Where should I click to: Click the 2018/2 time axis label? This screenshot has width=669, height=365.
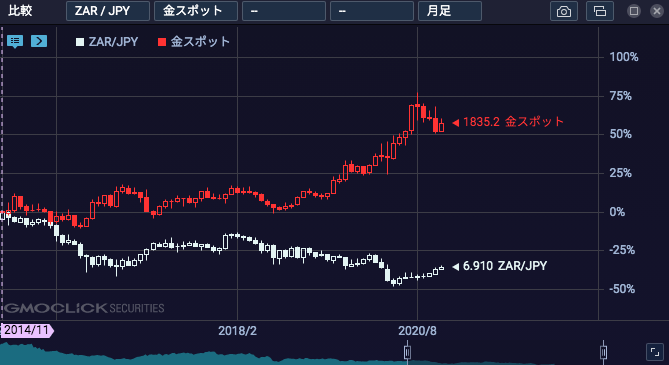click(238, 331)
